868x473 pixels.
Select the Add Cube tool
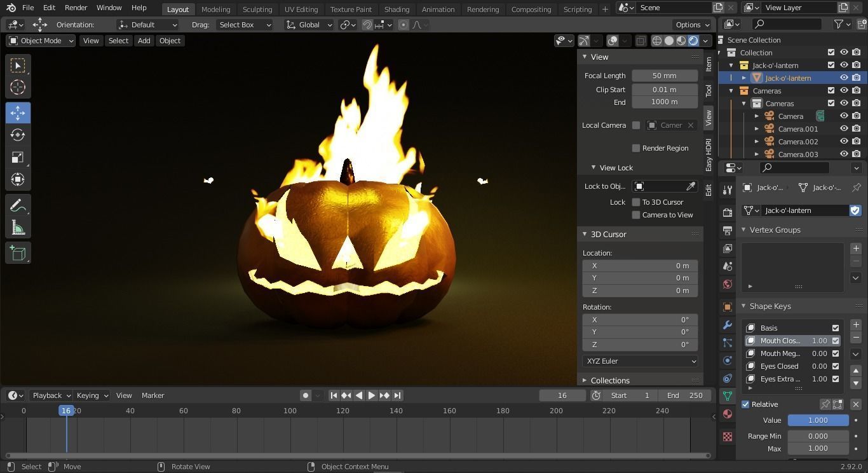(x=18, y=253)
